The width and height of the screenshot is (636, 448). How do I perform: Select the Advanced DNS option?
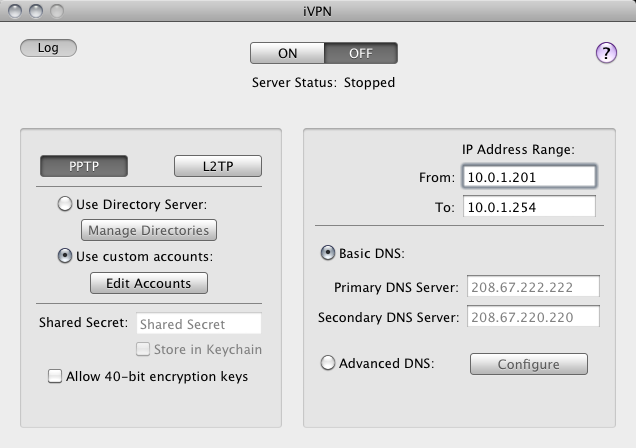click(327, 364)
